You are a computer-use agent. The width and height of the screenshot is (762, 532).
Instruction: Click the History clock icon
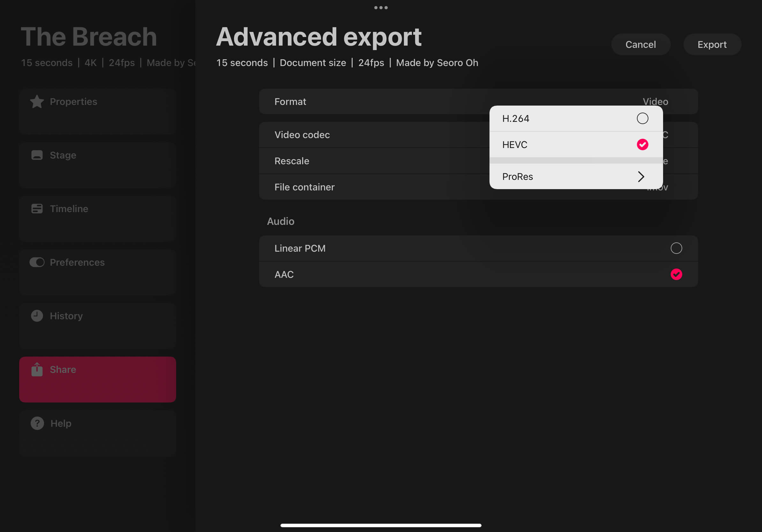point(37,316)
